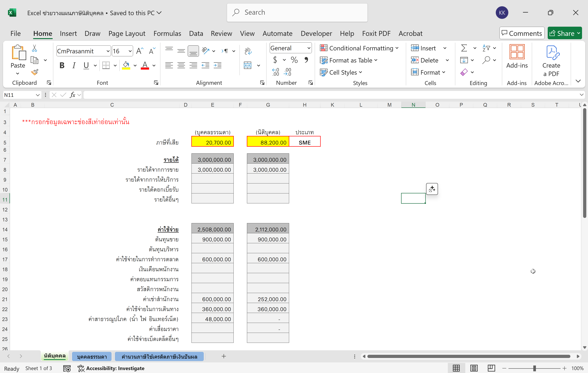Switch to the บุคคลธรรมดา sheet tab
This screenshot has height=373, width=588.
pyautogui.click(x=92, y=356)
